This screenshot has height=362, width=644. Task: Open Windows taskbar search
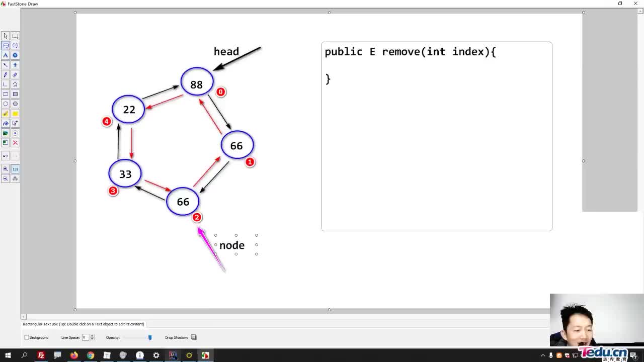click(24, 355)
